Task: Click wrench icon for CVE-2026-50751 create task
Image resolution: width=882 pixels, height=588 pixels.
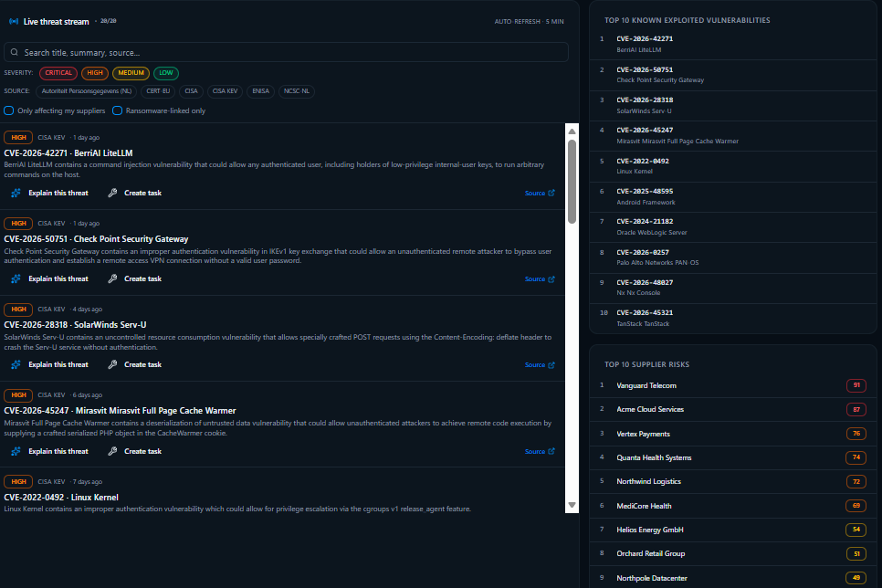Action: click(x=112, y=279)
